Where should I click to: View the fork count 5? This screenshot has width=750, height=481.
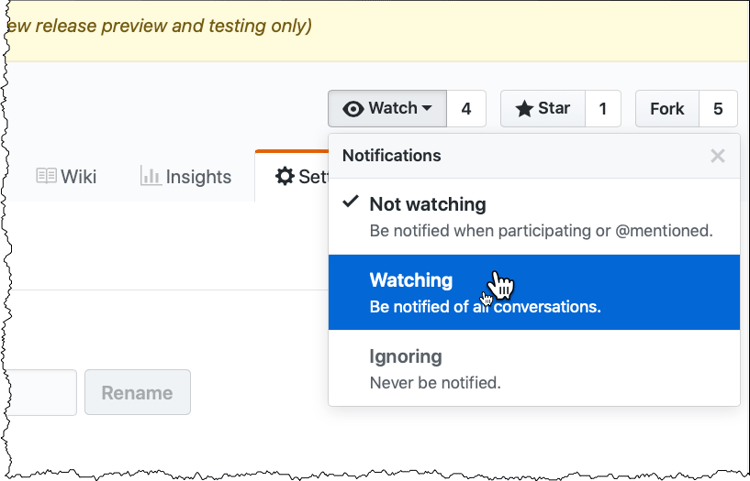[x=718, y=109]
